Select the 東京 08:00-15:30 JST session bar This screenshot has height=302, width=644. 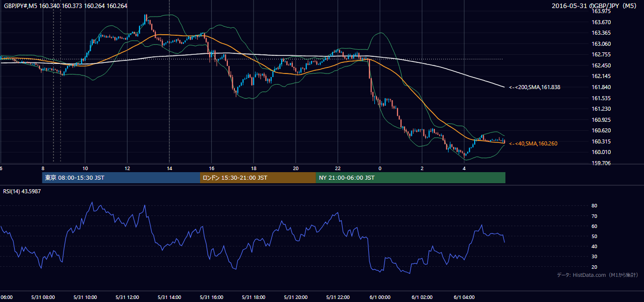pos(121,178)
